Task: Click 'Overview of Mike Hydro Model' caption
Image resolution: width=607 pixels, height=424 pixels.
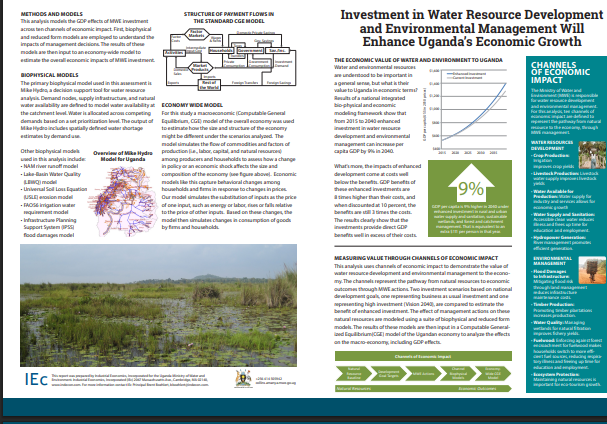Action: coord(123,156)
